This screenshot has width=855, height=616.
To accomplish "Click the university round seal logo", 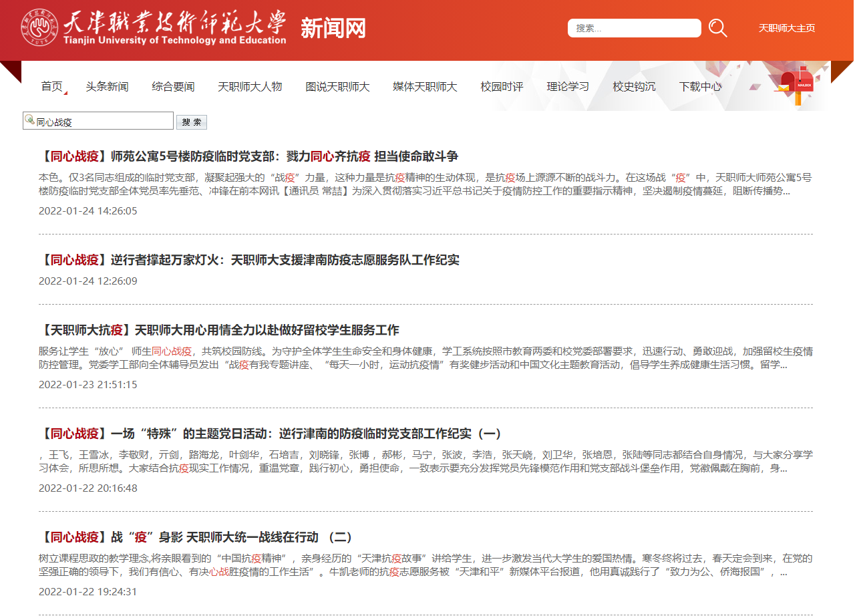I will click(39, 28).
